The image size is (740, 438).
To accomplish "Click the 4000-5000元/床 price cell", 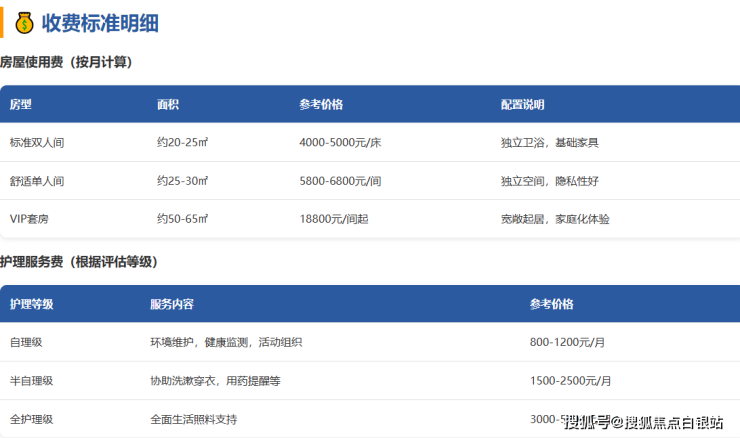I will (x=340, y=143).
